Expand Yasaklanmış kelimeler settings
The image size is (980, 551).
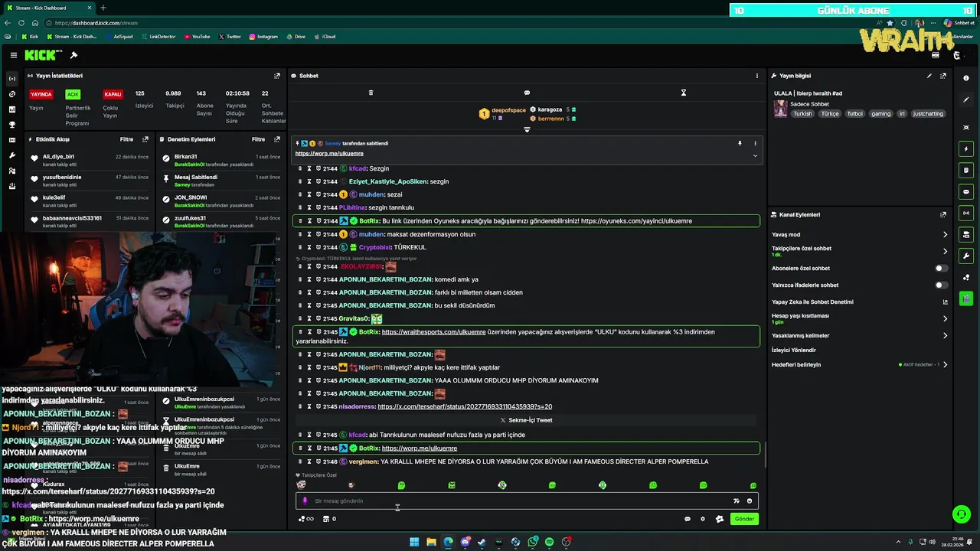coord(945,335)
